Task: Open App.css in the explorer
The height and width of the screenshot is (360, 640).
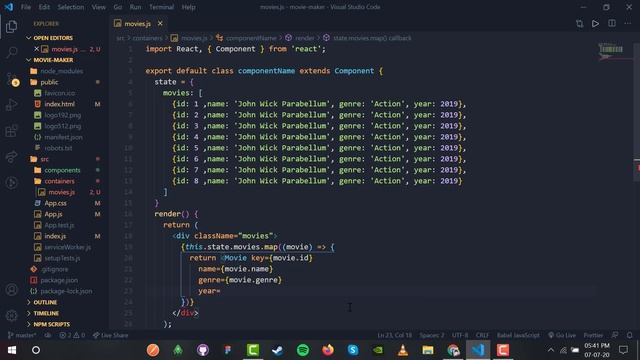Action: point(56,203)
